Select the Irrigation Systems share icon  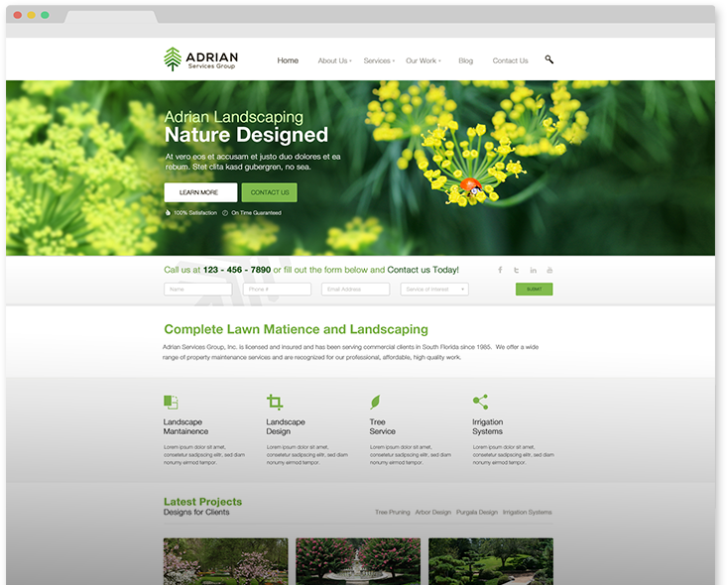click(x=480, y=402)
